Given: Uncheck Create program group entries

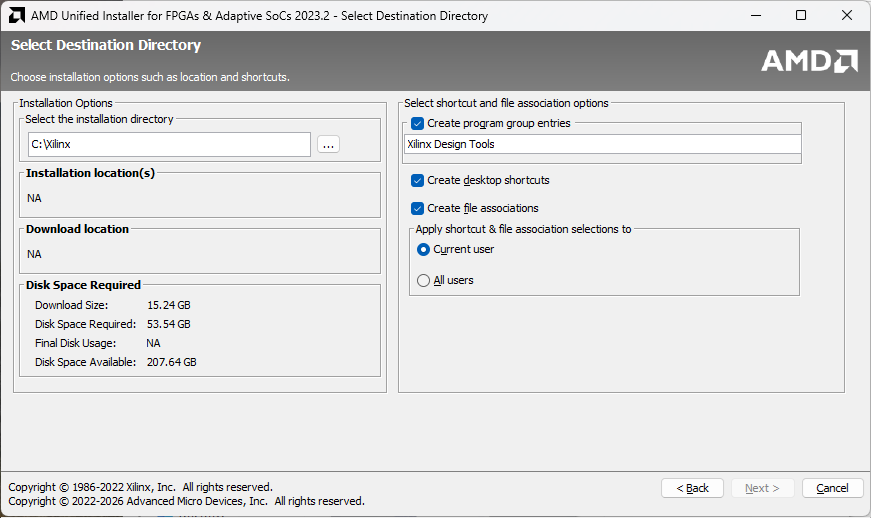Looking at the screenshot, I should [x=418, y=124].
